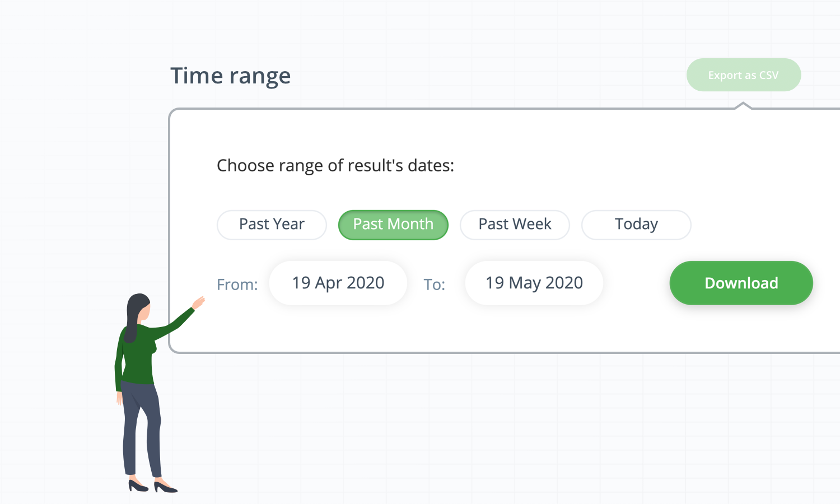Select the Past Year range option

click(x=272, y=225)
